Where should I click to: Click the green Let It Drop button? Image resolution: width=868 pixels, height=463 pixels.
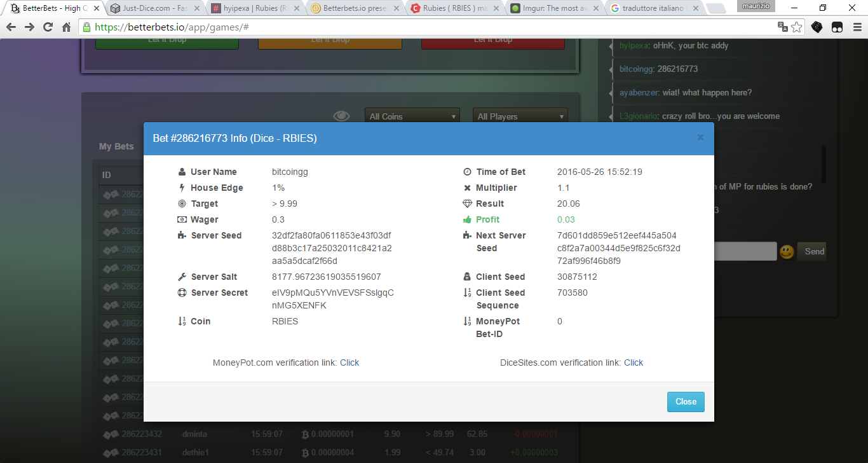click(167, 42)
